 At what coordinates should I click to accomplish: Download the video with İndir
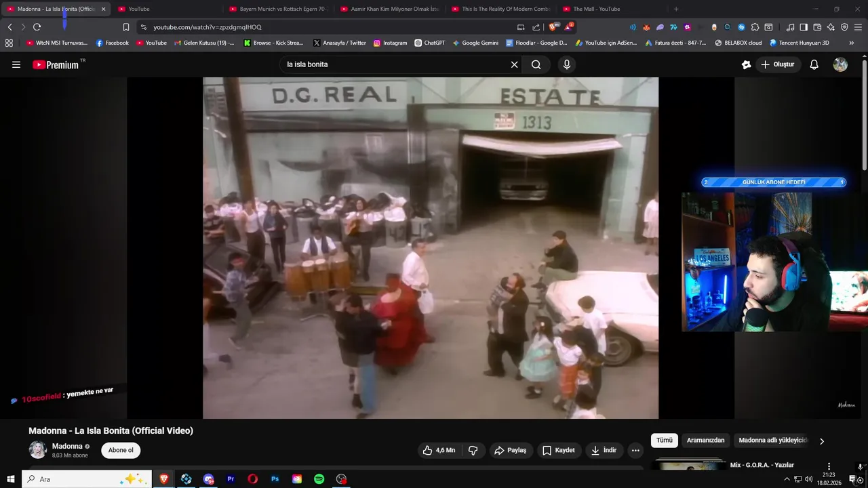(604, 450)
